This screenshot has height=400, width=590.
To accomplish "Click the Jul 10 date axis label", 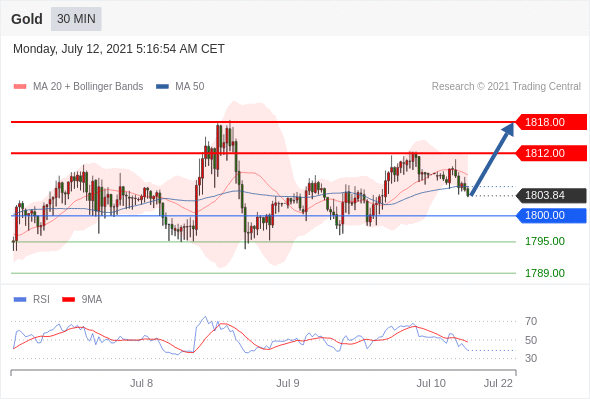I will click(431, 383).
